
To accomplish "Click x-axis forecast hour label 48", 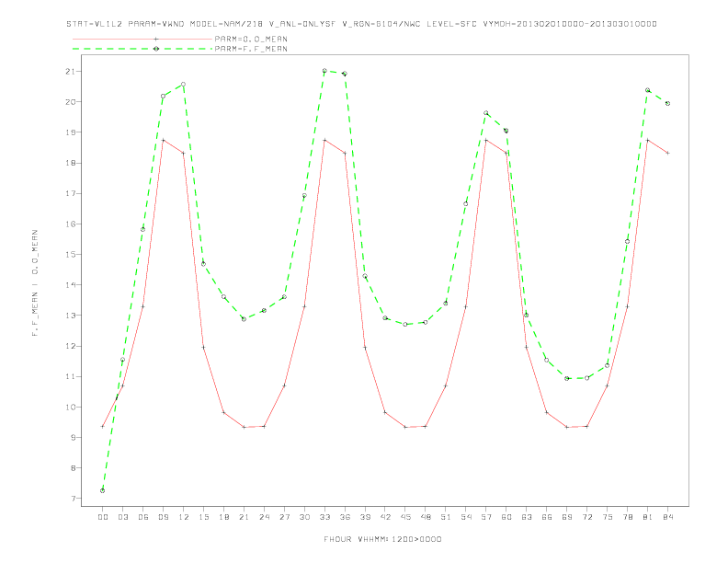I will [x=426, y=517].
